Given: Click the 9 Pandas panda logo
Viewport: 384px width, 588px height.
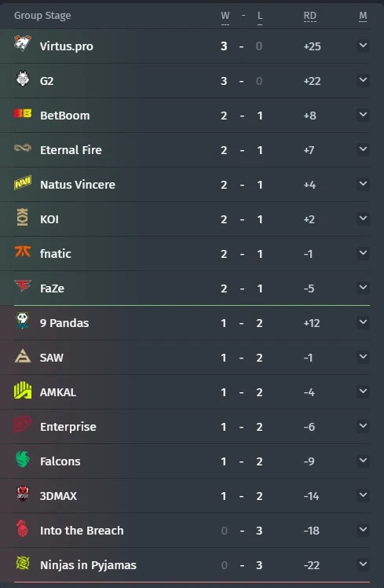Looking at the screenshot, I should click(x=23, y=321).
